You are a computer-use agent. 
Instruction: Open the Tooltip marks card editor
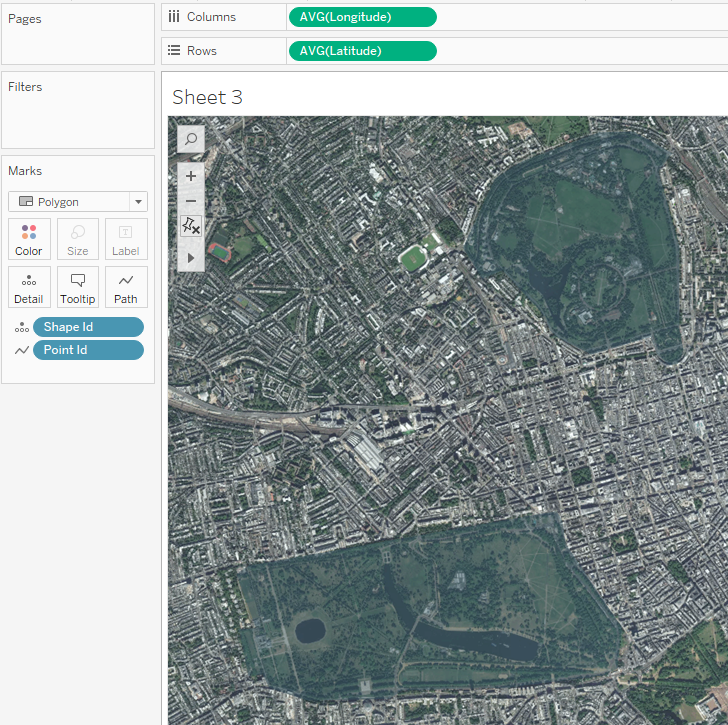78,287
